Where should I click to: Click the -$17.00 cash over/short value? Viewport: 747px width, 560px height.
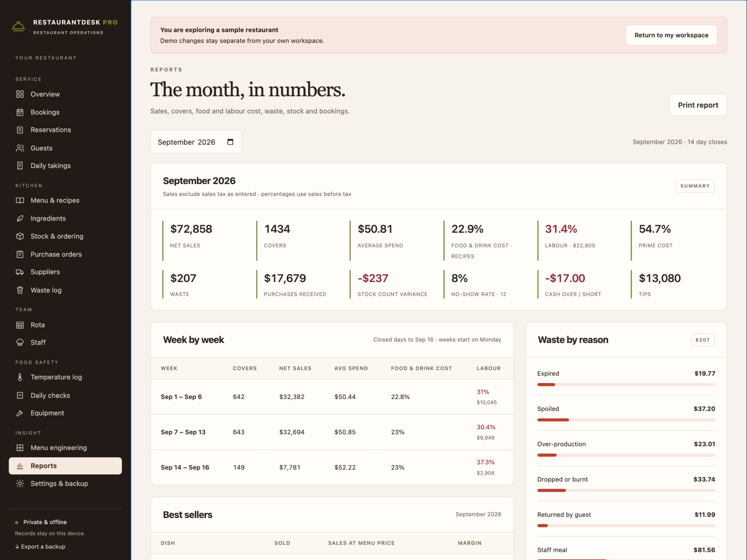point(565,278)
